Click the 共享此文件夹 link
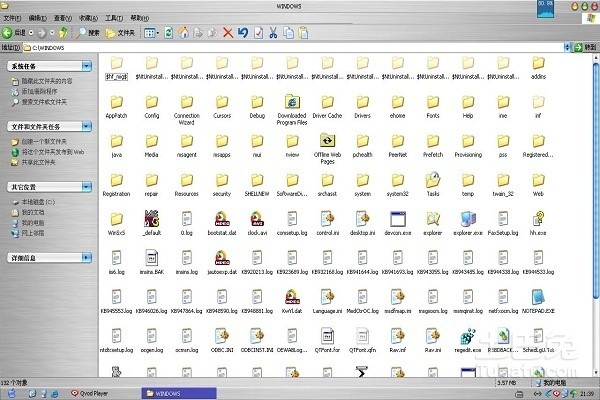Screen dimensions: 600x400 pos(38,162)
